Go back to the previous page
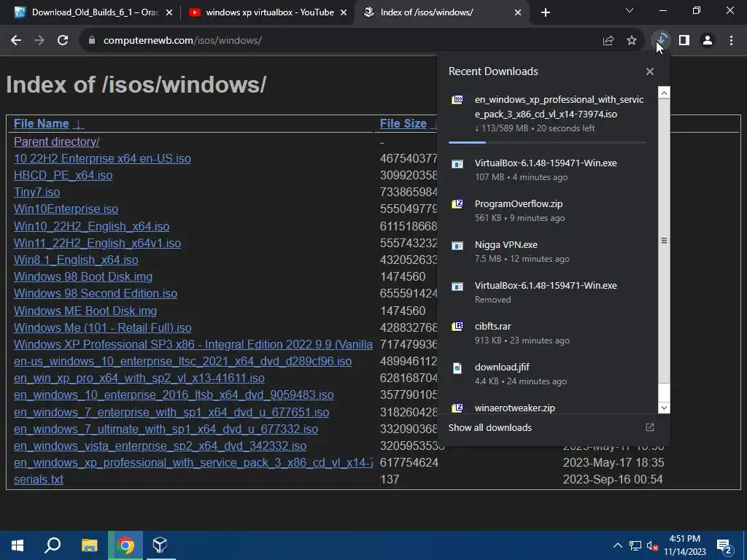This screenshot has width=747, height=560. click(16, 41)
